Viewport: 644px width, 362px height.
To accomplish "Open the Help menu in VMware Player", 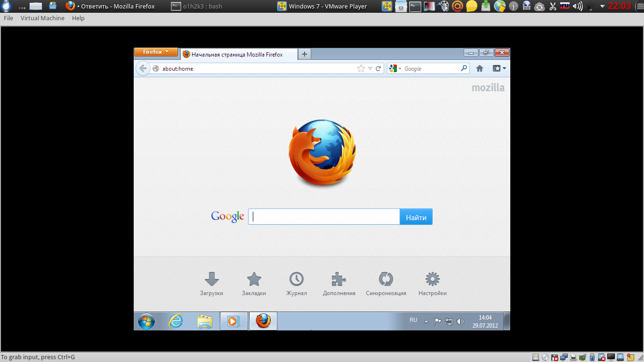I will [x=78, y=18].
